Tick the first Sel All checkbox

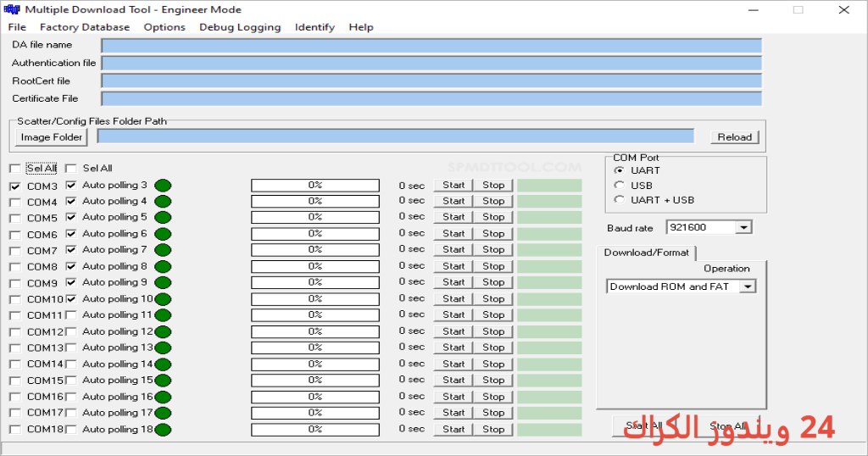[x=15, y=168]
